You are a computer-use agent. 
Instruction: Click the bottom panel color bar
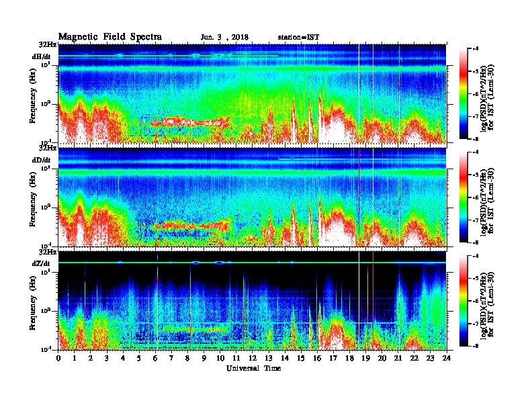coord(463,301)
